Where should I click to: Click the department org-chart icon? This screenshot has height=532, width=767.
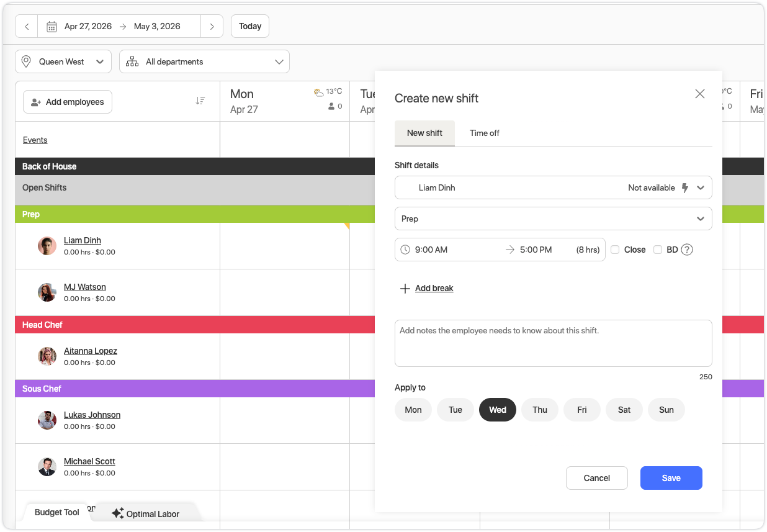click(131, 61)
